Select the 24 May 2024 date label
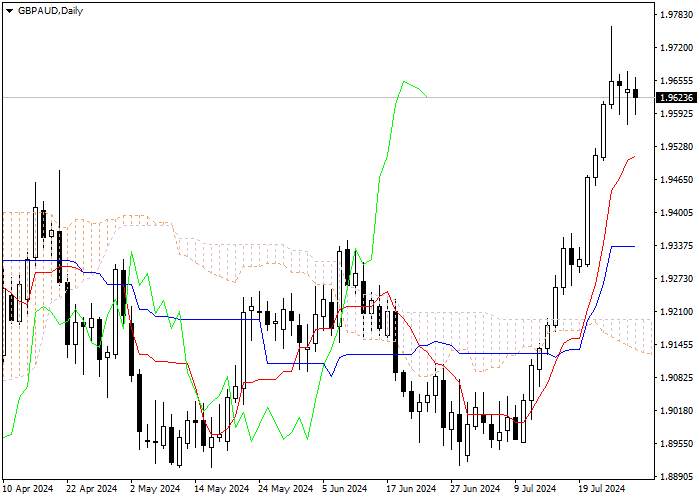The width and height of the screenshot is (700, 500). 286,489
